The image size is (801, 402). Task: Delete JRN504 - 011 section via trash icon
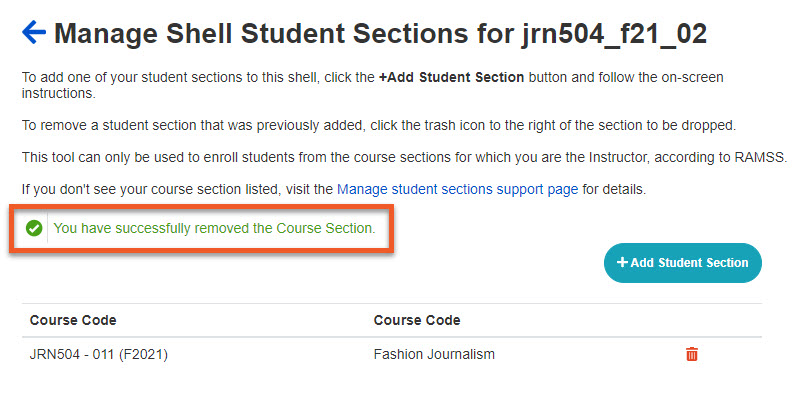coord(691,354)
